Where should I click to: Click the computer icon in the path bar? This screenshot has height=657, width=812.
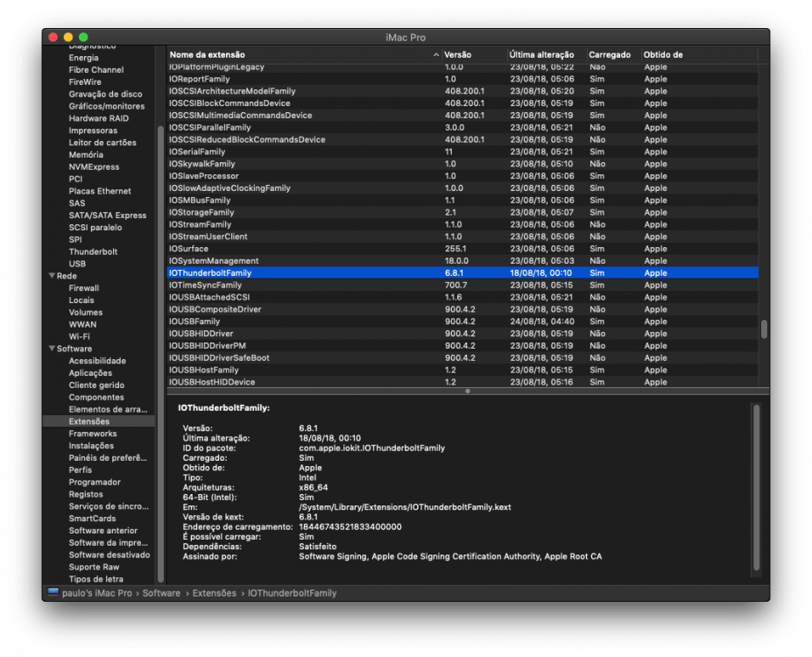(53, 592)
